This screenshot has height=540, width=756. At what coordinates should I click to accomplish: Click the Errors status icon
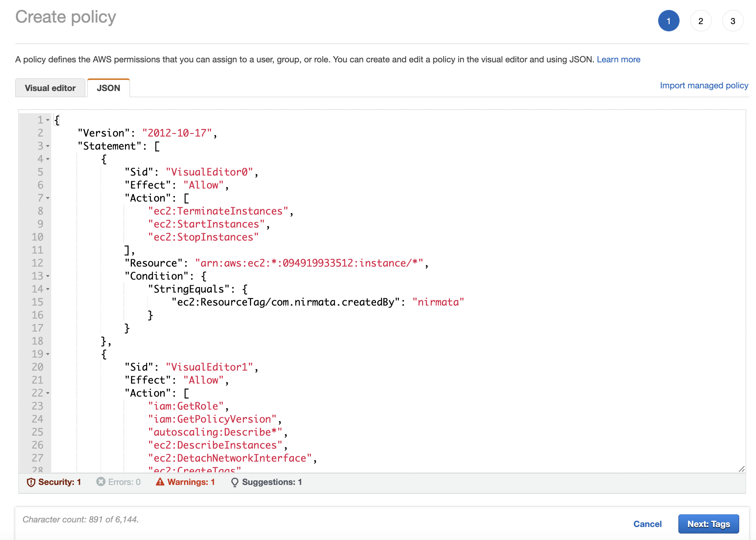[x=100, y=482]
